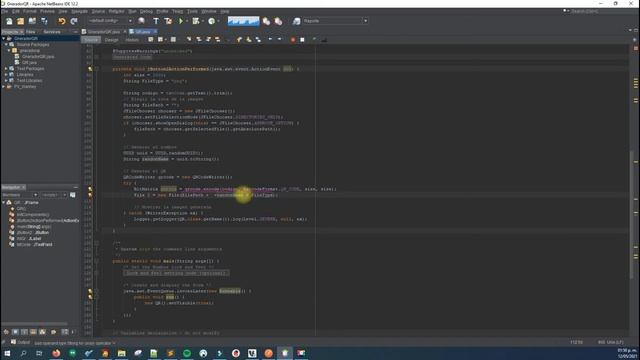
Task: Click the lightbulb hint on BitMatrix line
Action: point(90,189)
